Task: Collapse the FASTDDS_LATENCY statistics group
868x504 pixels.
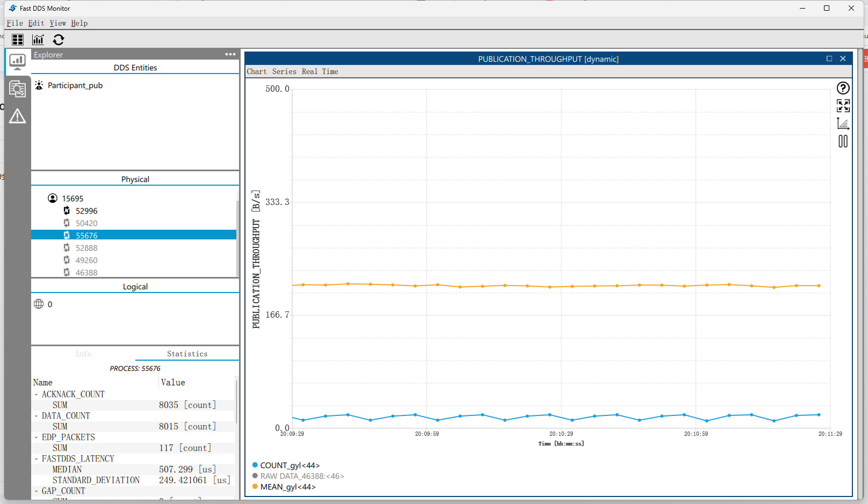Action: coord(37,459)
